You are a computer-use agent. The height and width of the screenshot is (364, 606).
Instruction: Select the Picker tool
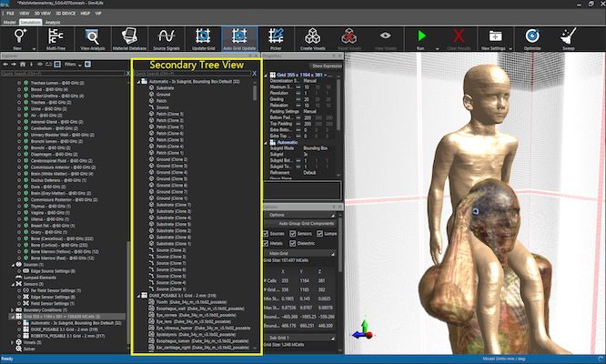pyautogui.click(x=276, y=36)
